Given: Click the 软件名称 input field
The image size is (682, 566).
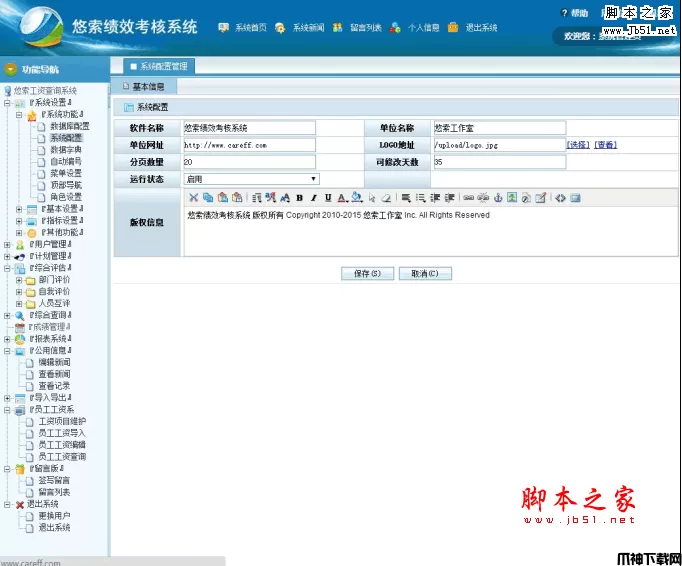Looking at the screenshot, I should point(248,128).
